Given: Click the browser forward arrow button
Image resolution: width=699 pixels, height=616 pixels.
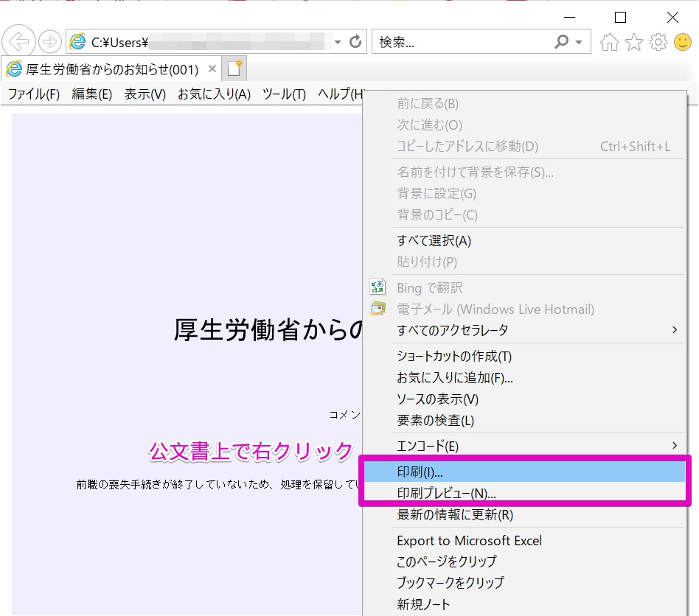Looking at the screenshot, I should point(49,42).
